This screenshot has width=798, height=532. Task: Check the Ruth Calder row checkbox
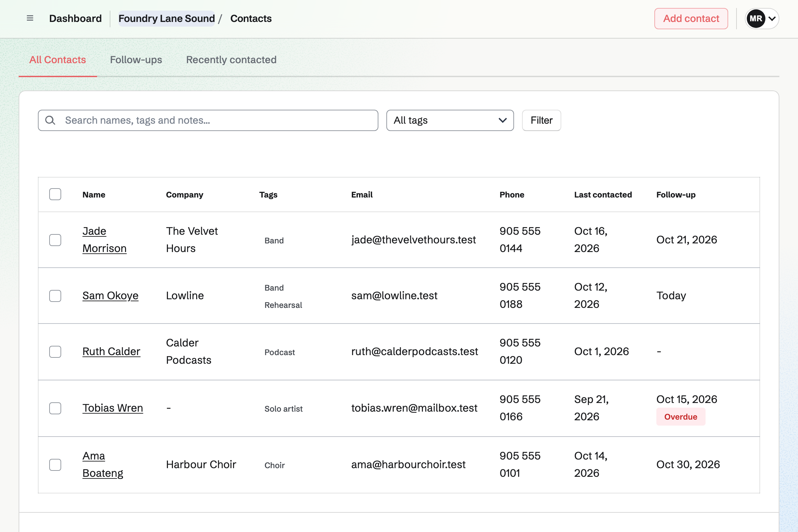point(55,351)
